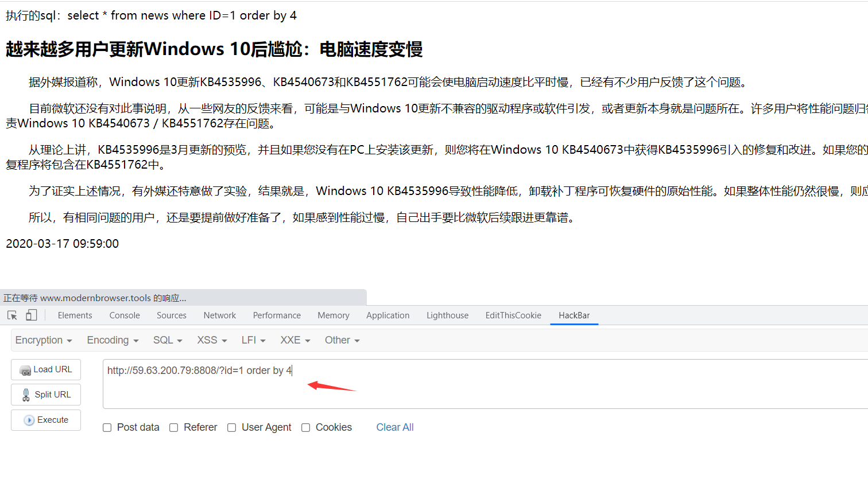Click the paragraph starting with 为了证实上述情况
Viewport: 868px width, 503px height.
(448, 191)
